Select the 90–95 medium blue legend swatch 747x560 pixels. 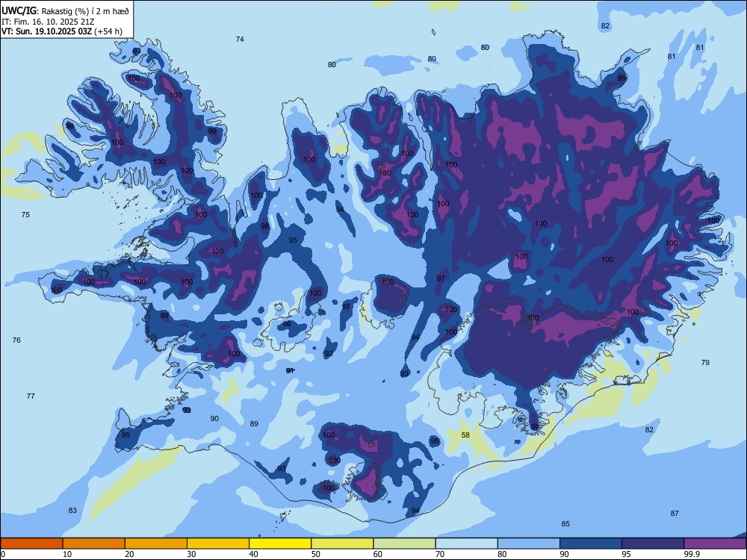tap(591, 544)
